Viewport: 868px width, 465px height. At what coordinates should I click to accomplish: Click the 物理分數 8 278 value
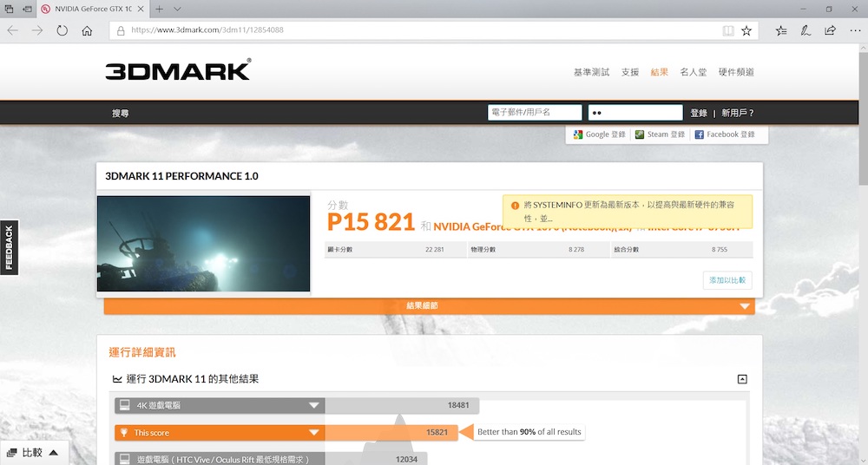(576, 250)
